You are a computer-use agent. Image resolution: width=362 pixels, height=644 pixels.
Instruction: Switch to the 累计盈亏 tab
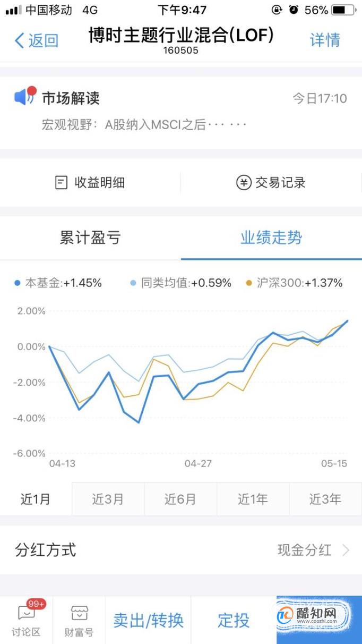coord(90,238)
